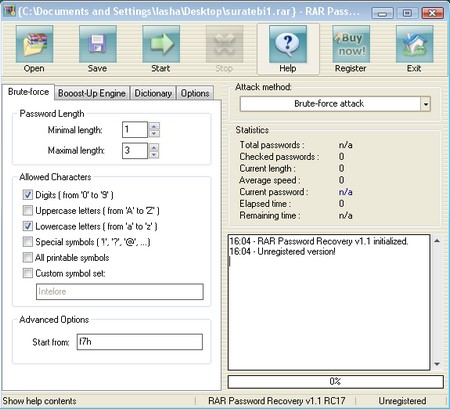Minimize the RAR Password Recovery window
The height and width of the screenshot is (409, 450).
[382, 13]
